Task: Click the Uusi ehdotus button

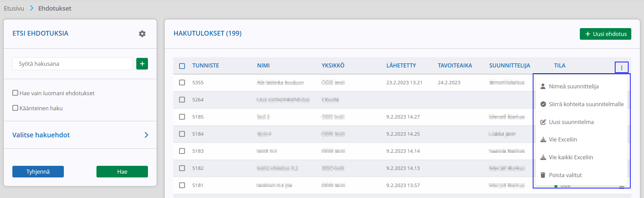Action: tap(606, 34)
